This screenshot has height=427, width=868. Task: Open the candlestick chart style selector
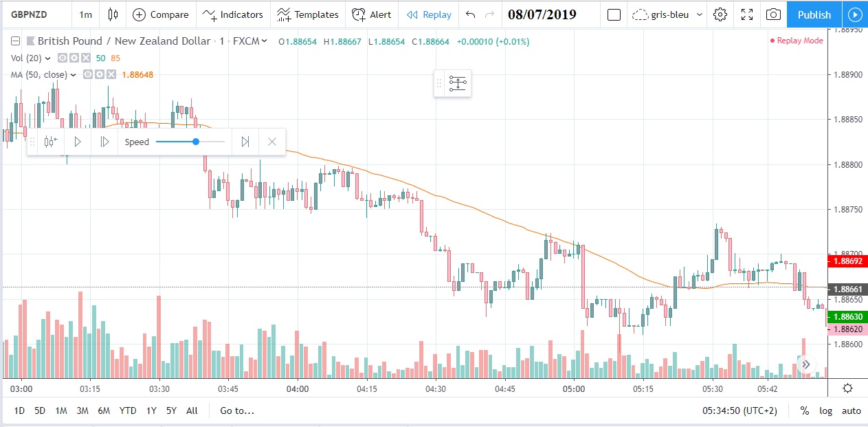coord(113,14)
